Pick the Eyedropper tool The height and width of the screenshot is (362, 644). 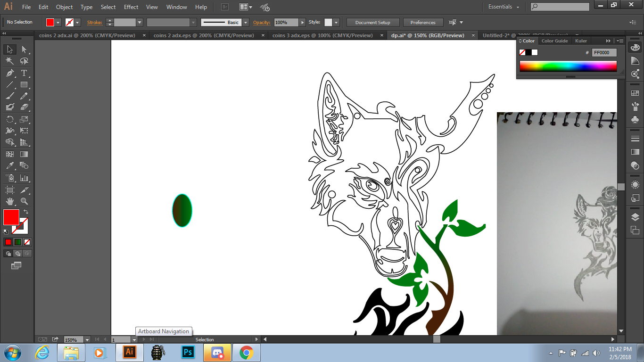(9, 165)
